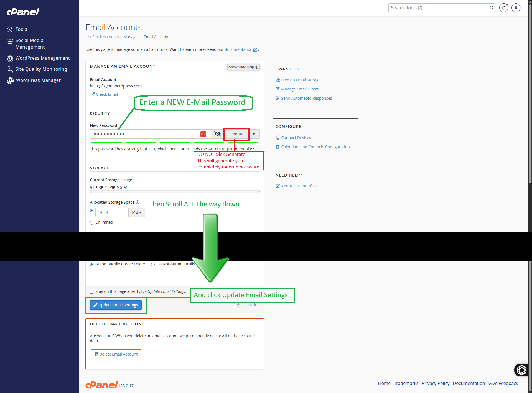Open the Give Feedback link
The width and height of the screenshot is (532, 393).
503,383
